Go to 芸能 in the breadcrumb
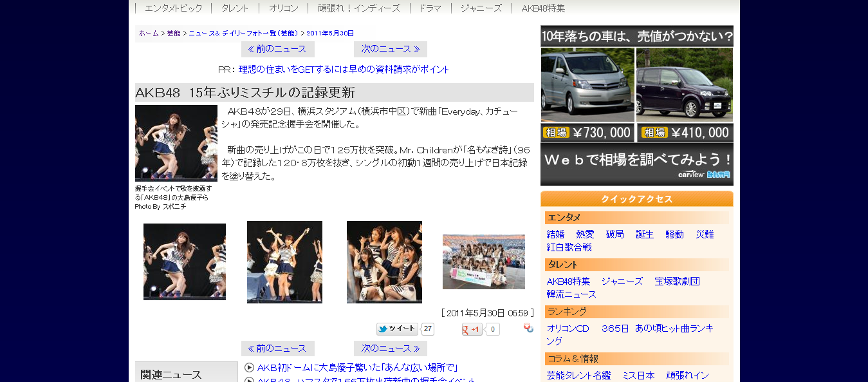Viewport: 868px width, 382px height. [174, 33]
